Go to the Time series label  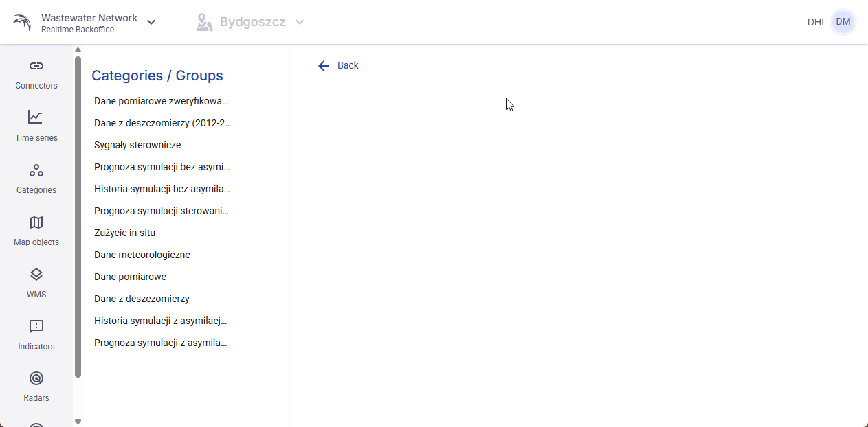pyautogui.click(x=36, y=138)
